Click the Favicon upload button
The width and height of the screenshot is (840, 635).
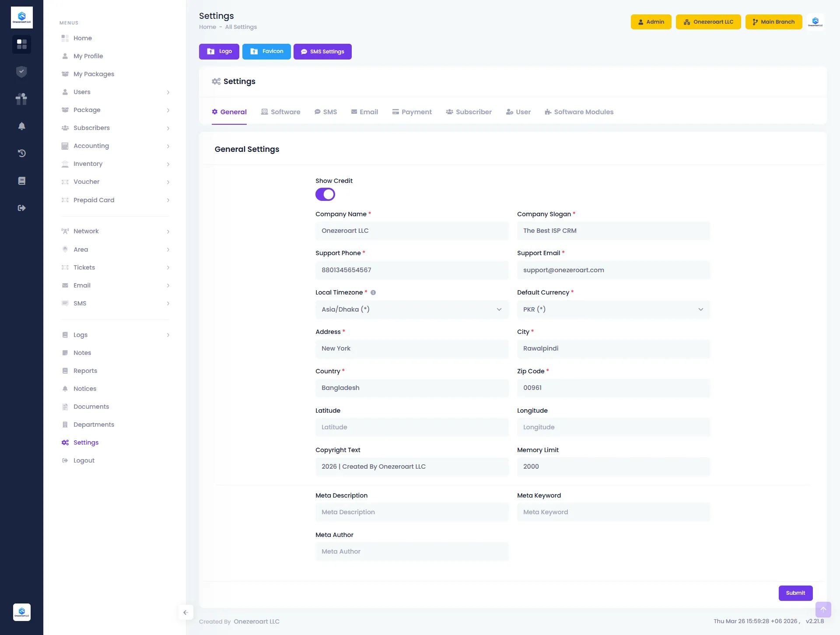266,52
